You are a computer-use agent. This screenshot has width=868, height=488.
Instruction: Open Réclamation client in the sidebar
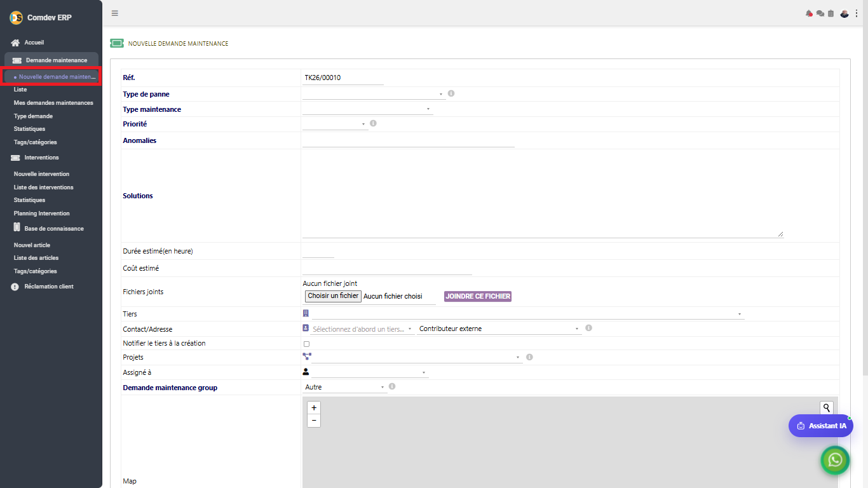(x=49, y=287)
